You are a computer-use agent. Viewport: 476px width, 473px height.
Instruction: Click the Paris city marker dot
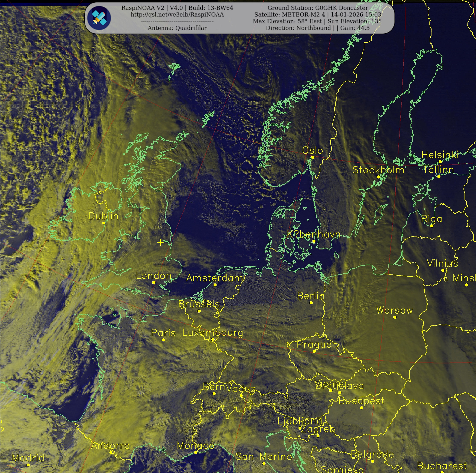click(163, 340)
